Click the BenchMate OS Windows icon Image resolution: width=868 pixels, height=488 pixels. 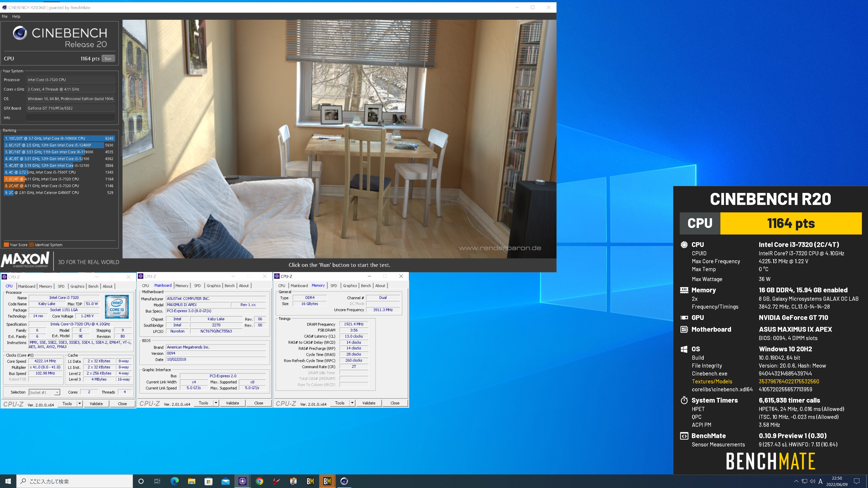(x=684, y=349)
